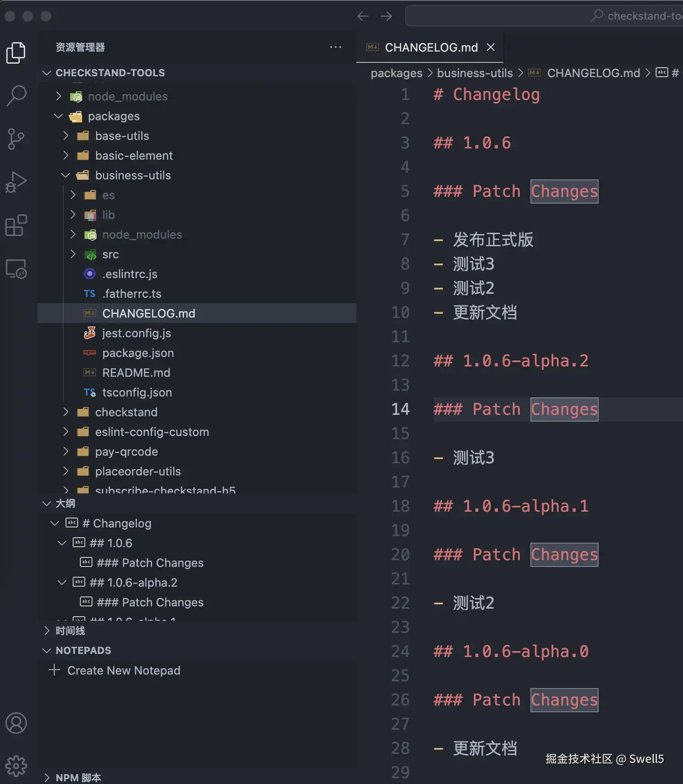This screenshot has height=784, width=683.
Task: Open Run and Debug view icon
Action: pyautogui.click(x=16, y=182)
